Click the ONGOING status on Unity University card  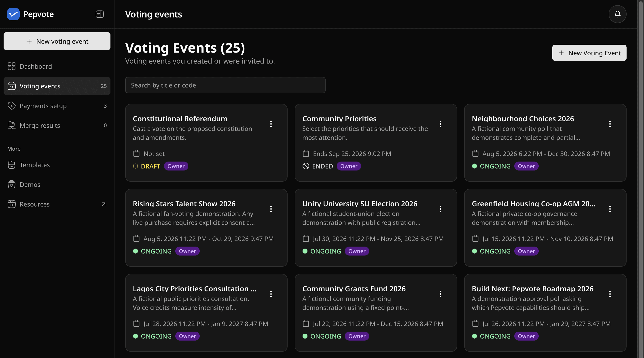(x=322, y=251)
